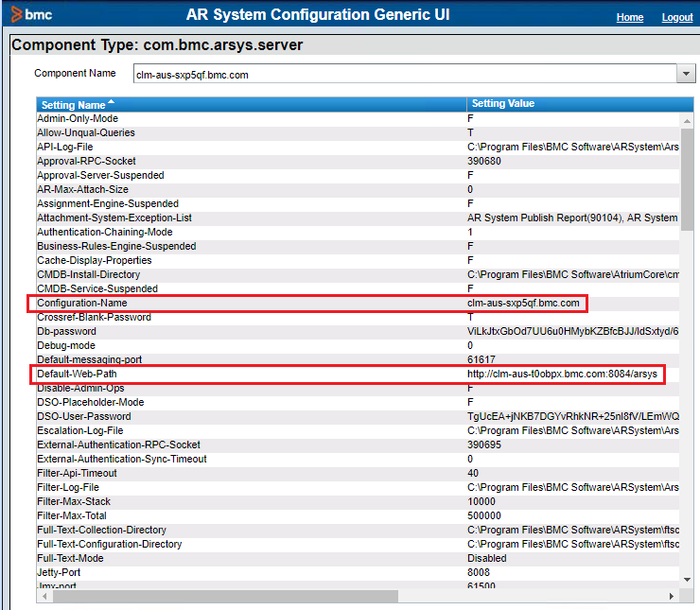The image size is (700, 610).
Task: Click the AtriumCore path value
Action: tap(573, 275)
